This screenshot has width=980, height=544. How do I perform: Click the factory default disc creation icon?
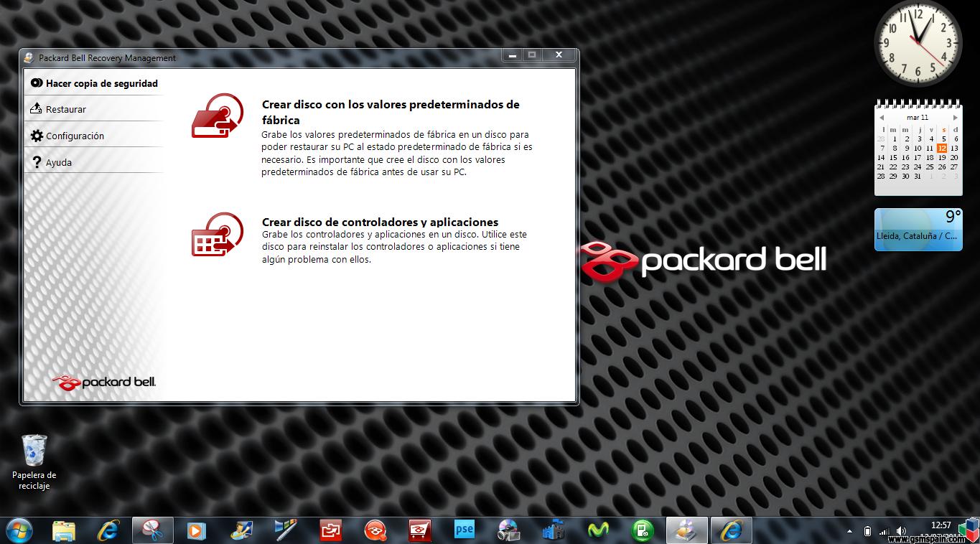[x=218, y=116]
